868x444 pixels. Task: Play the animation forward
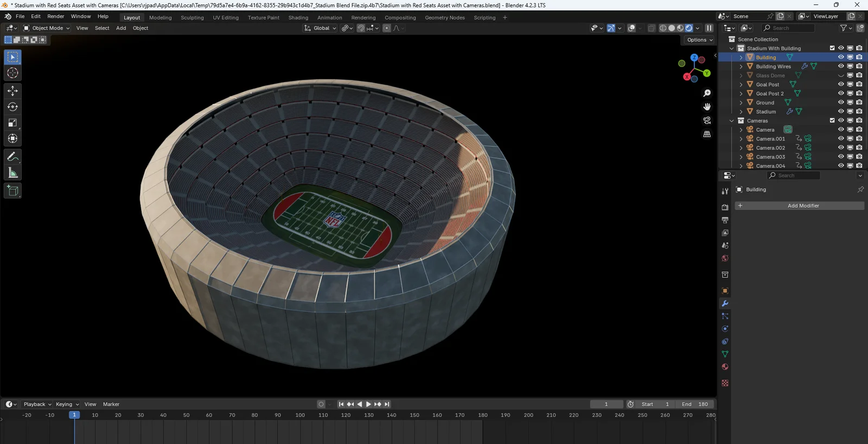(x=368, y=404)
